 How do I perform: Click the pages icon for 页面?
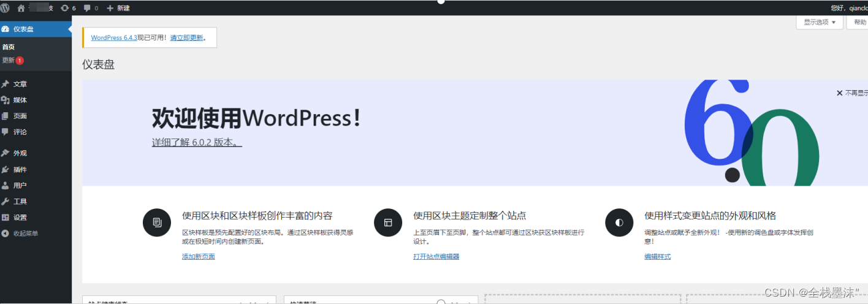[x=6, y=116]
